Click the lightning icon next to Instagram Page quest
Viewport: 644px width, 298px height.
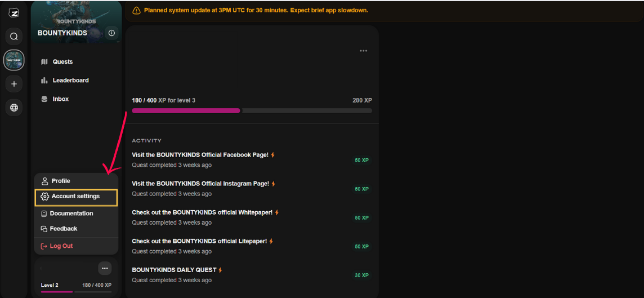(x=274, y=184)
